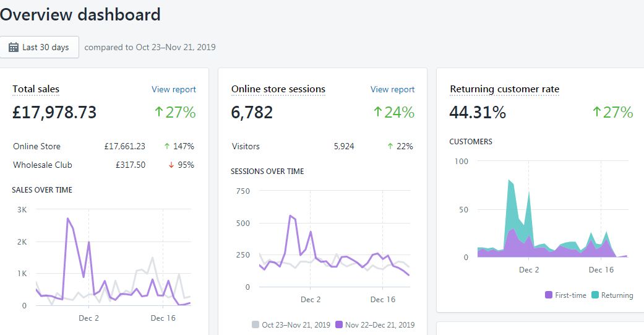Click the up arrow next to 147%
Screen dimensions: 644x335
pyautogui.click(x=167, y=146)
